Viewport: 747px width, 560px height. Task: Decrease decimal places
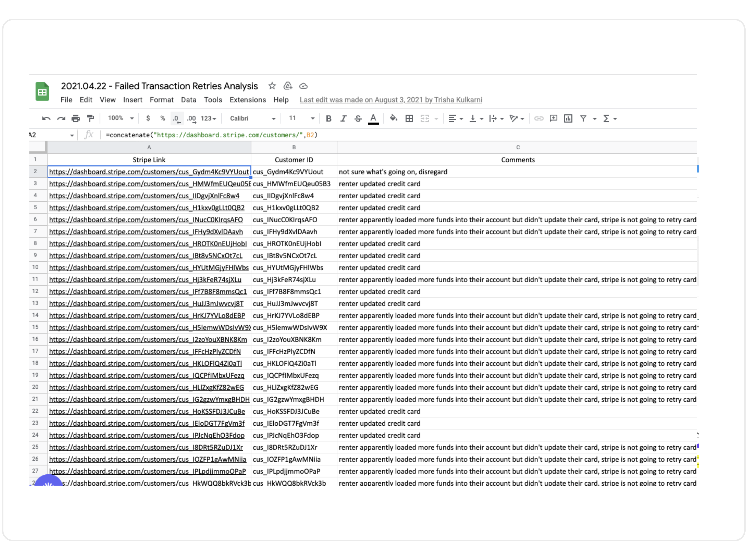click(177, 119)
